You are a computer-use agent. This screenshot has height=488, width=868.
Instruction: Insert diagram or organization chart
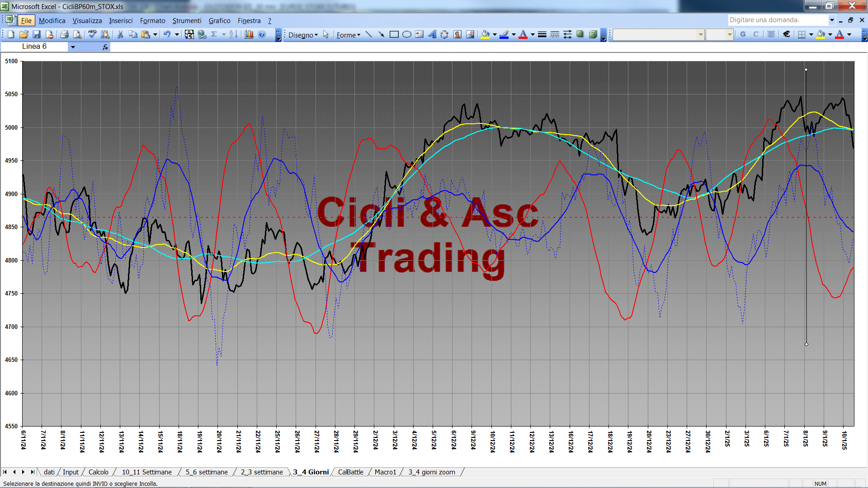[x=444, y=34]
